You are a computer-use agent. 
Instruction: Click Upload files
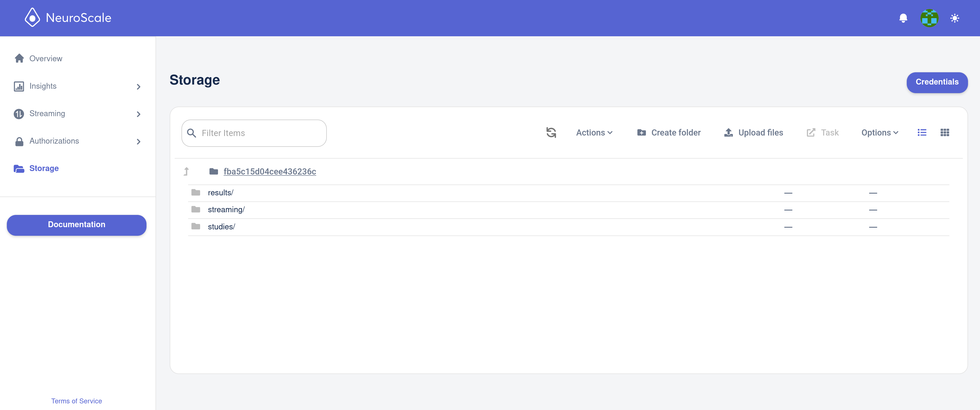click(753, 133)
